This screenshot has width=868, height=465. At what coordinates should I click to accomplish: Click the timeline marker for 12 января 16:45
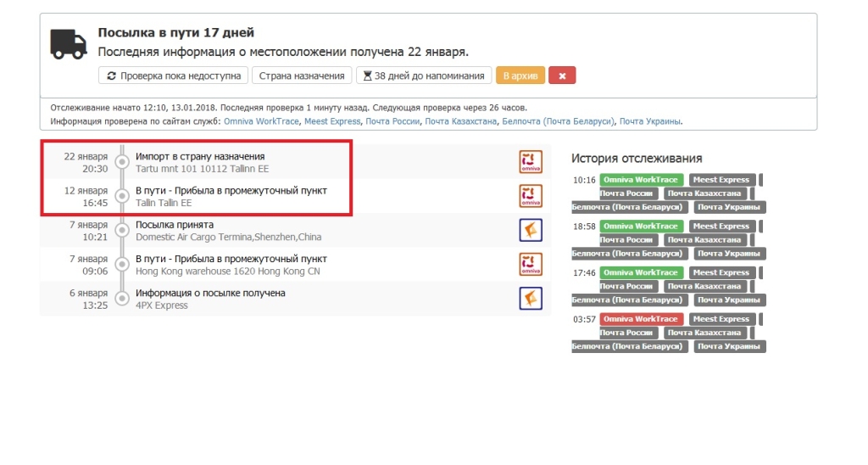pos(122,196)
